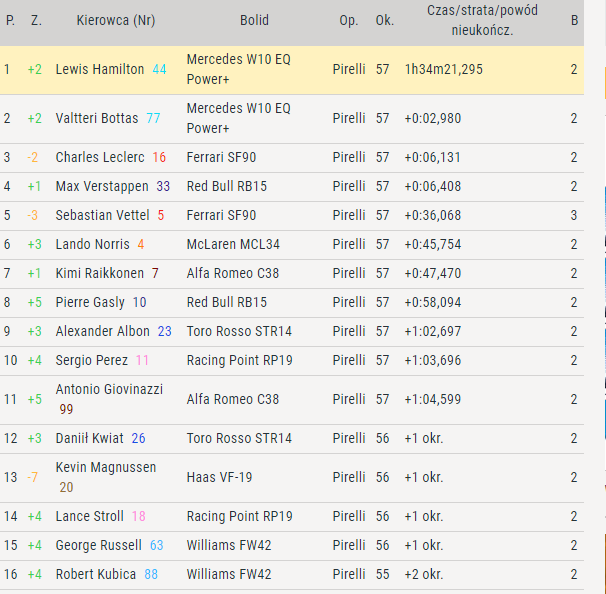The height and width of the screenshot is (594, 606).
Task: Click the gap value +0:36,068
Action: coord(433,215)
